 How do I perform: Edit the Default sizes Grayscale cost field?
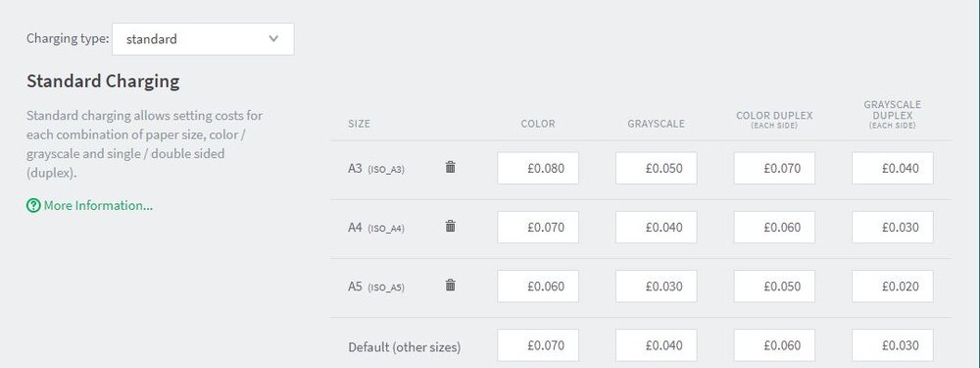click(x=657, y=345)
